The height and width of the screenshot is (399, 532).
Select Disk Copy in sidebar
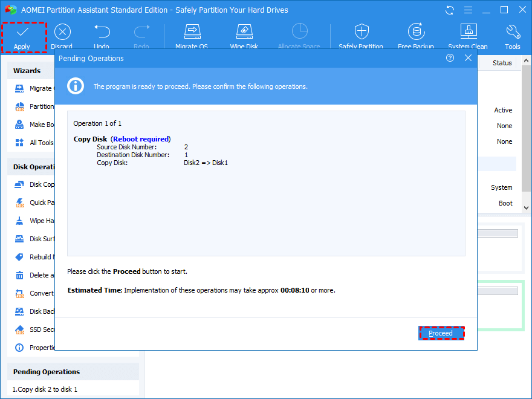41,184
